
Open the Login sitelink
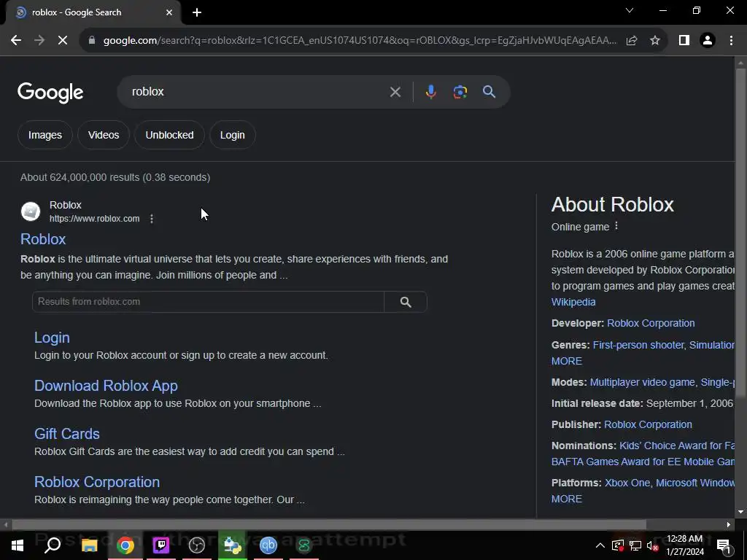[52, 338]
